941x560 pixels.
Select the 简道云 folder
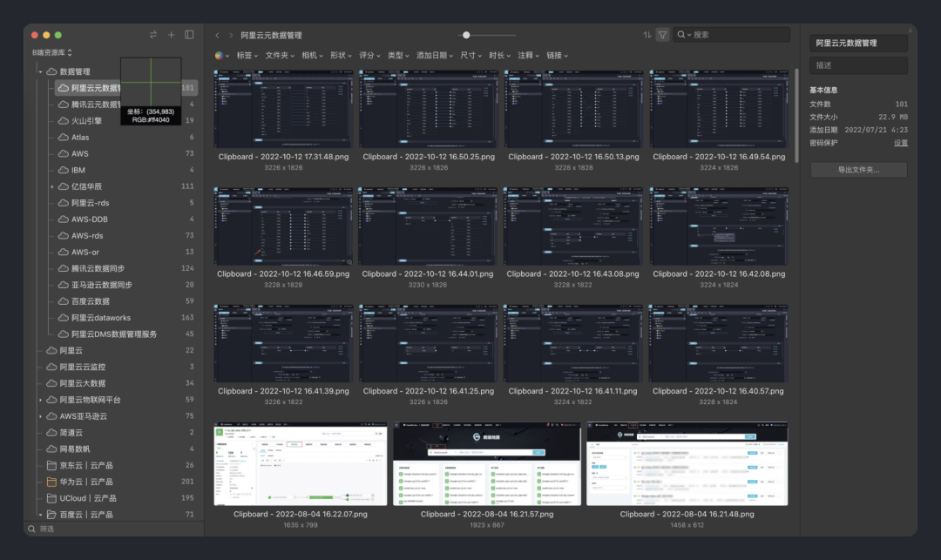pos(118,432)
